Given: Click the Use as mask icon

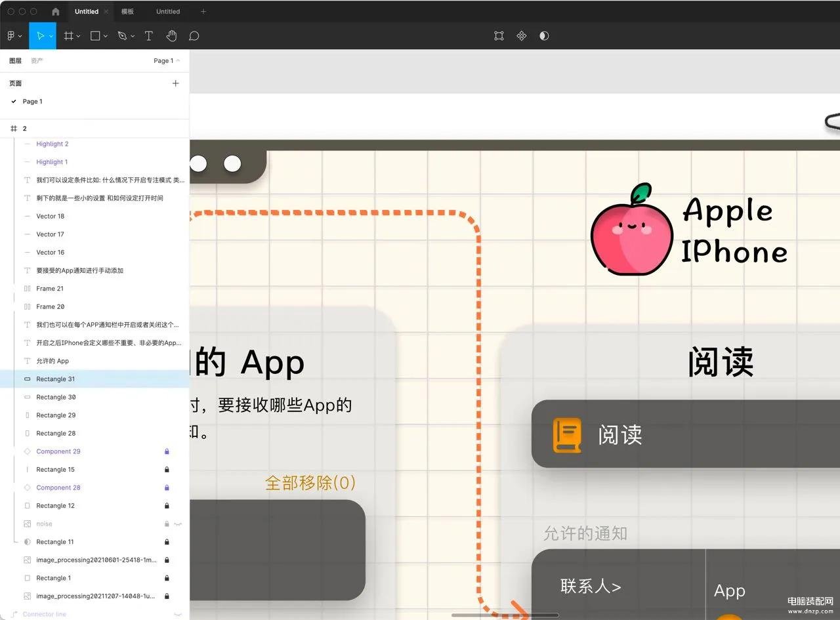Looking at the screenshot, I should point(544,36).
